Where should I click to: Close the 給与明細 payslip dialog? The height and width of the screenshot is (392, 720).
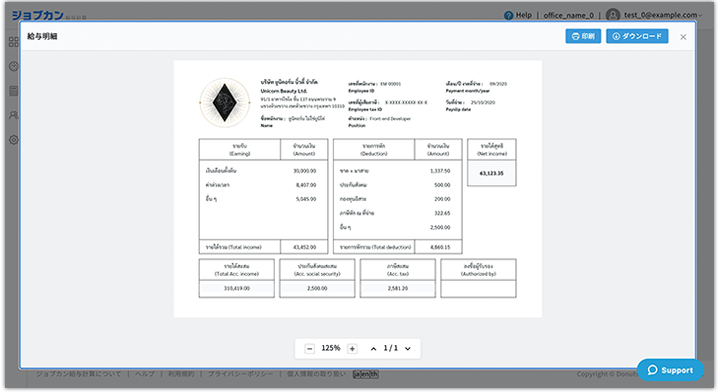683,37
